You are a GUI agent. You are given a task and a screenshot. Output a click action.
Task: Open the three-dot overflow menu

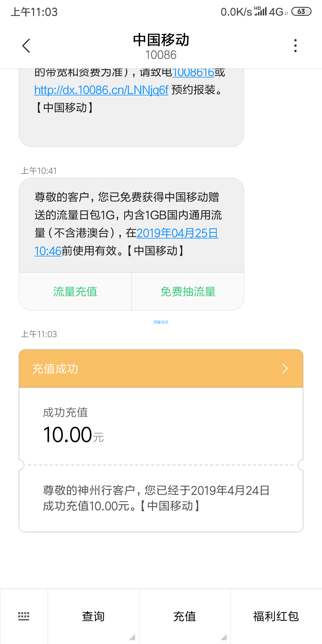pos(295,46)
